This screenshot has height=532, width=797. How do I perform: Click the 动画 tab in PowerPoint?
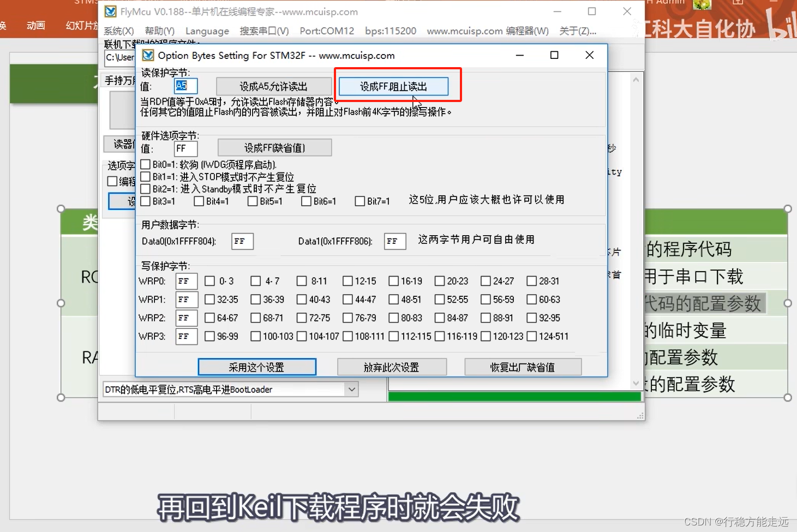point(36,25)
